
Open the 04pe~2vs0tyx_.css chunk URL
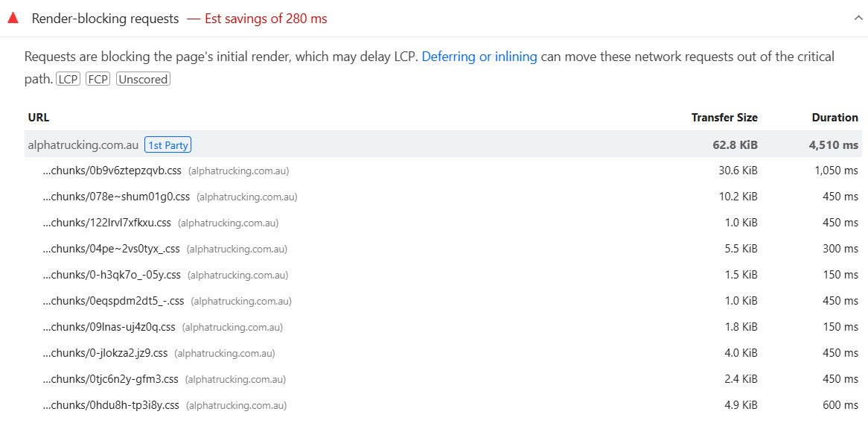click(111, 249)
